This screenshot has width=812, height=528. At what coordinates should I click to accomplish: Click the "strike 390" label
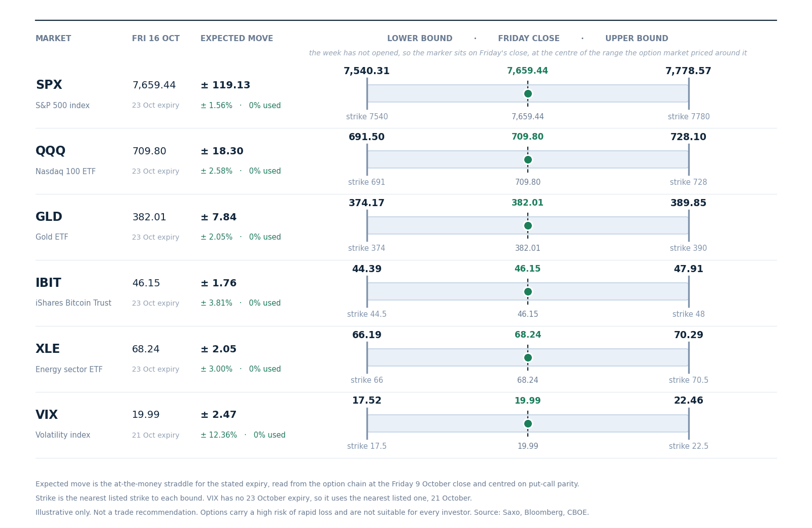coord(689,248)
